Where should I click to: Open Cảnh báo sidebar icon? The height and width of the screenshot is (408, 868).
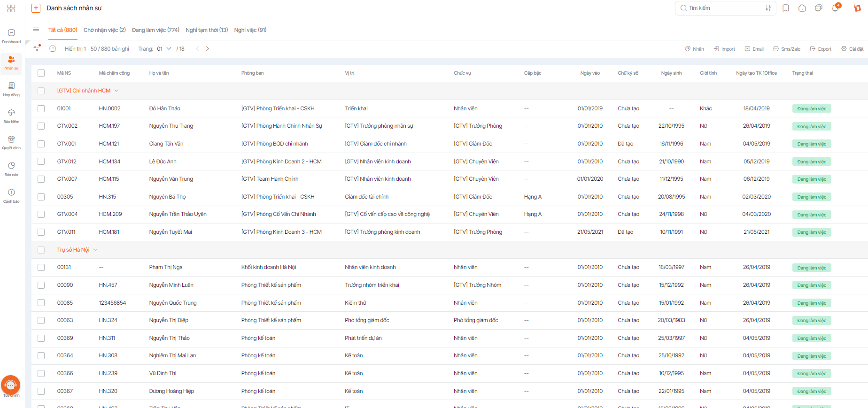pyautogui.click(x=11, y=195)
